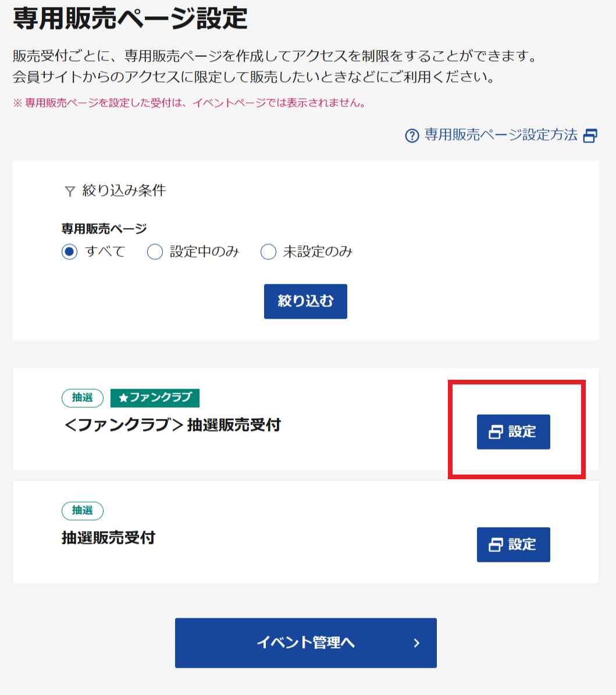The height and width of the screenshot is (695, 616).
Task: Choose the 未設定のみ filter option
Action: (x=268, y=252)
